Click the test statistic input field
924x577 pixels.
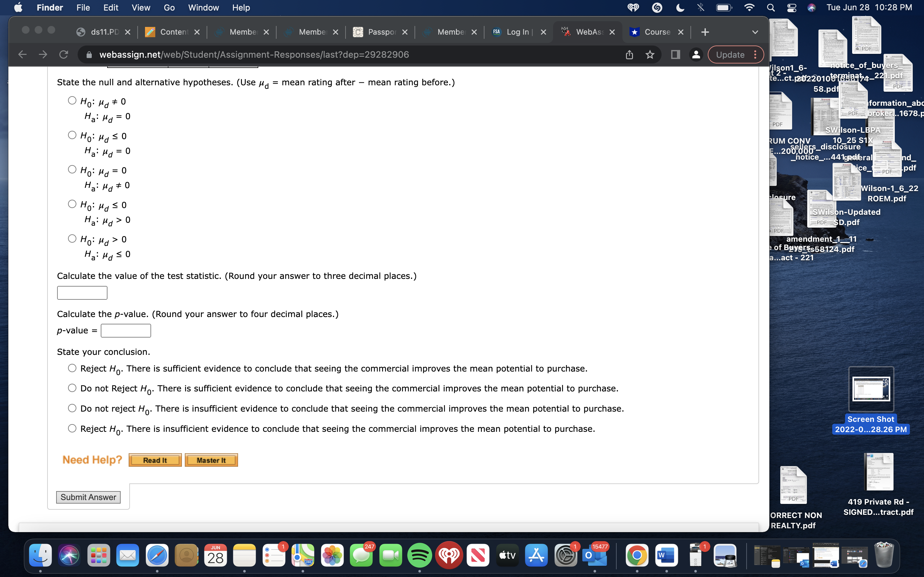tap(82, 293)
